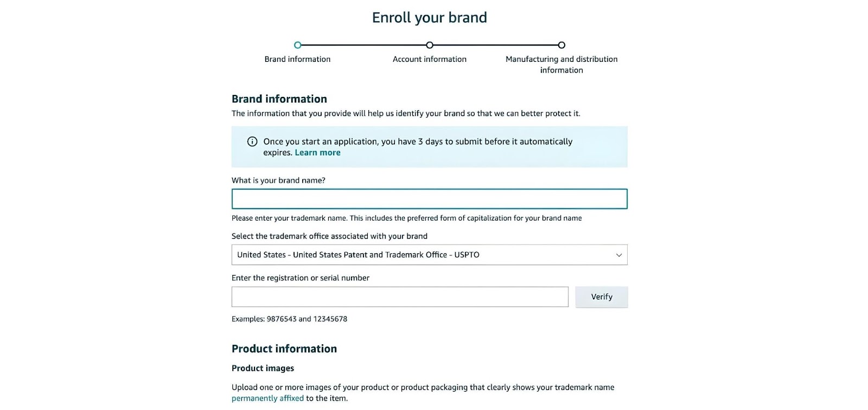Select the Account information step label
This screenshot has height=410, width=868.
click(x=430, y=59)
